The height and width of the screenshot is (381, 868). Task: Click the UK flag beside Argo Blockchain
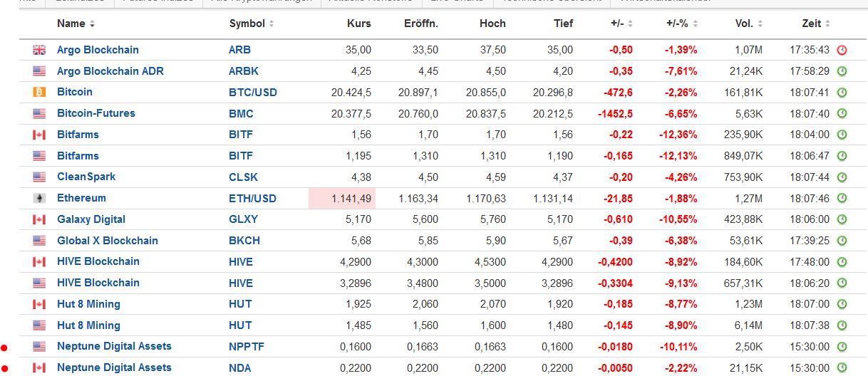coord(38,50)
